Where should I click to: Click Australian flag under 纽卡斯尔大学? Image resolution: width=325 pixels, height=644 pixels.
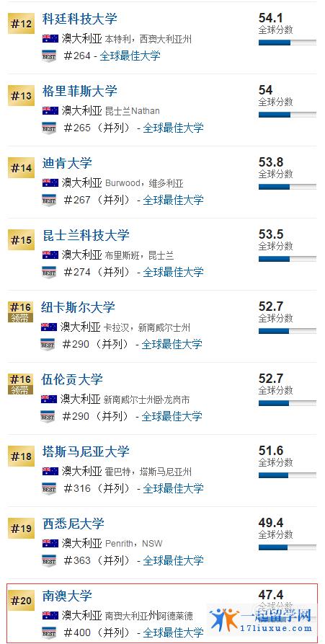click(x=49, y=327)
